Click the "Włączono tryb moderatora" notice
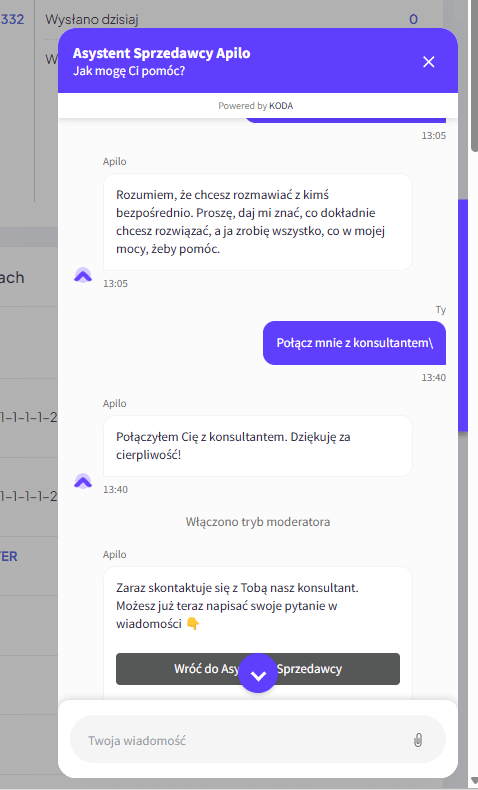This screenshot has height=790, width=478. point(258,521)
